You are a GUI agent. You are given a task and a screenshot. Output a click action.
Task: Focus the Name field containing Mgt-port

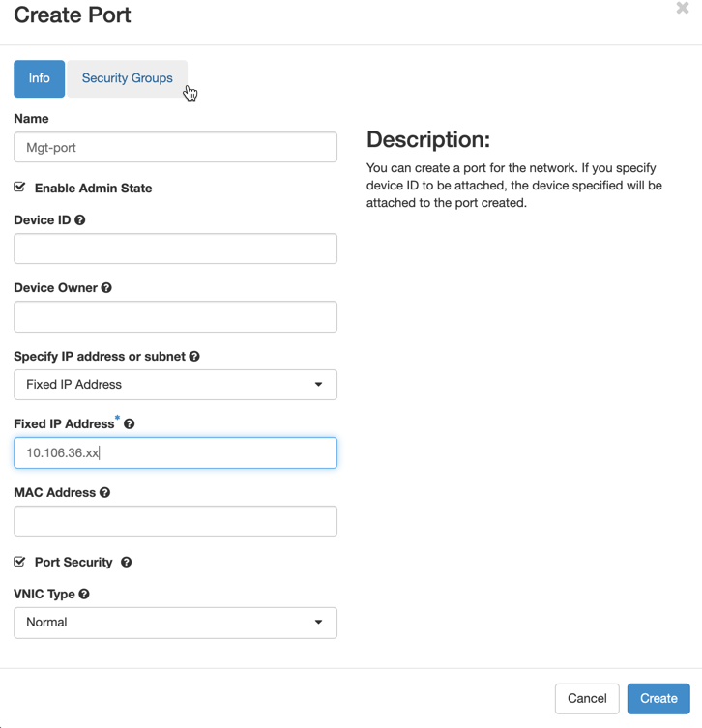[176, 147]
